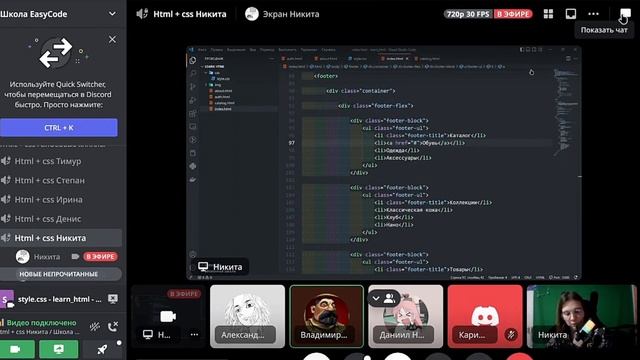The width and height of the screenshot is (640, 360).
Task: Click the footer-title Коллекции code line
Action: (x=433, y=202)
